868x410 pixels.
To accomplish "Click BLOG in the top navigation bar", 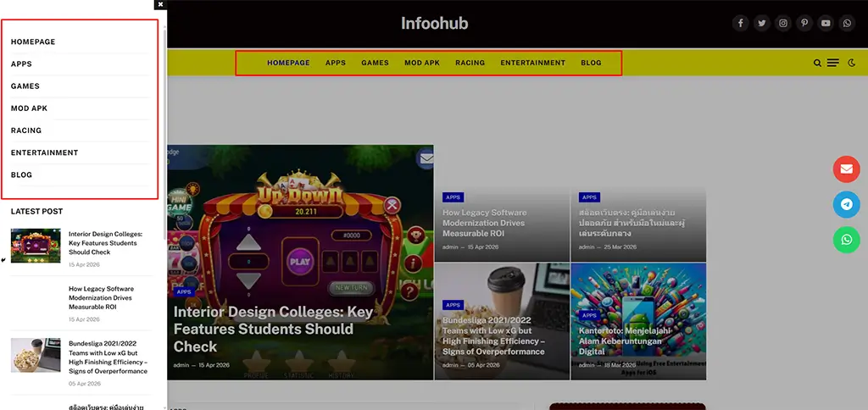I will coord(591,63).
